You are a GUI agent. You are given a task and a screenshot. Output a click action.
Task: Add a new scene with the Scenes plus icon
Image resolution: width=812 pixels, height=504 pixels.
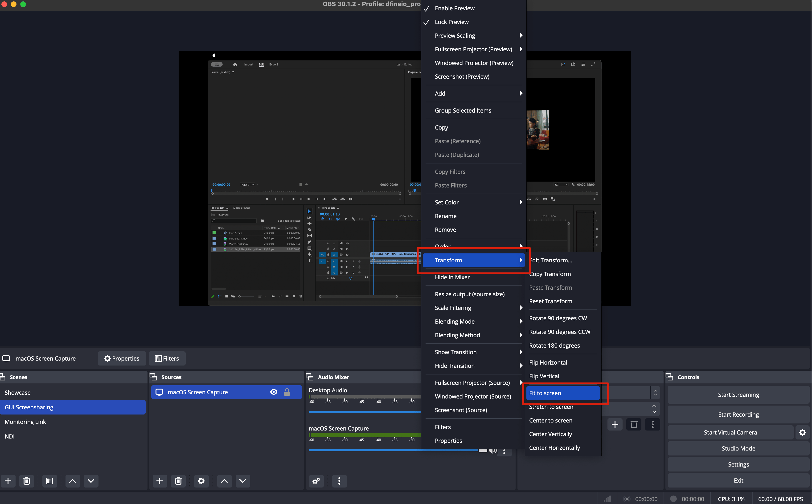[x=8, y=481]
